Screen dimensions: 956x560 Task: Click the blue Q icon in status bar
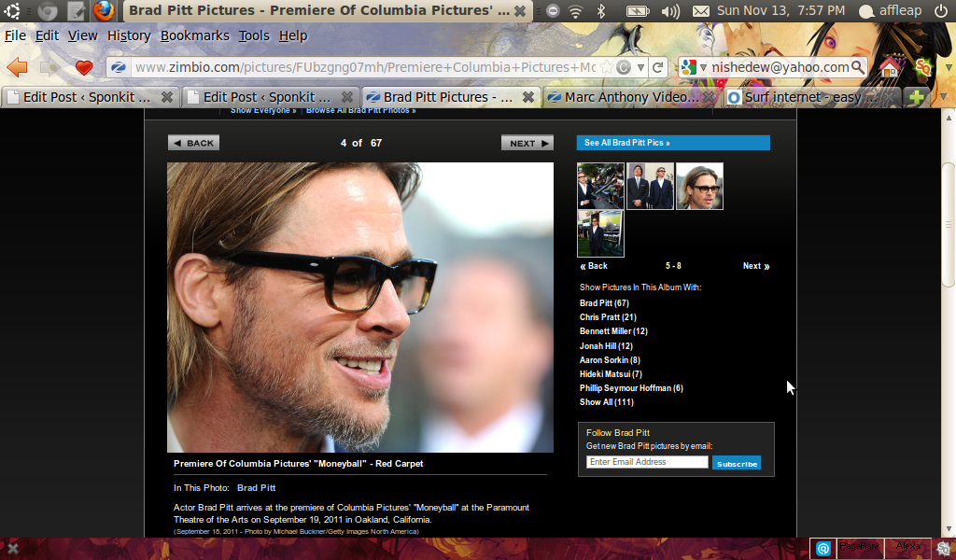pos(823,549)
